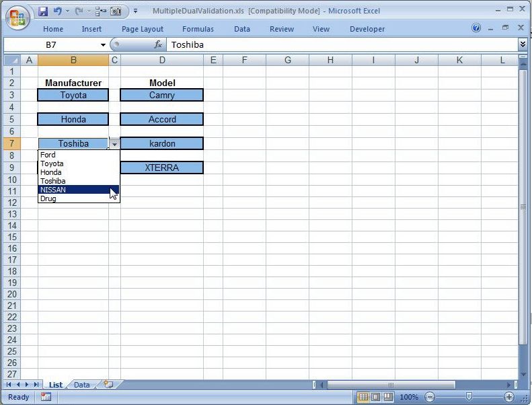Click cell B5 containing Honda
The image size is (532, 405).
point(73,119)
